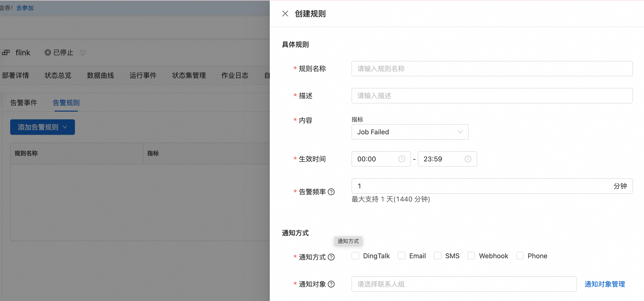
Task: Click the flink deployment icon
Action: pyautogui.click(x=6, y=52)
